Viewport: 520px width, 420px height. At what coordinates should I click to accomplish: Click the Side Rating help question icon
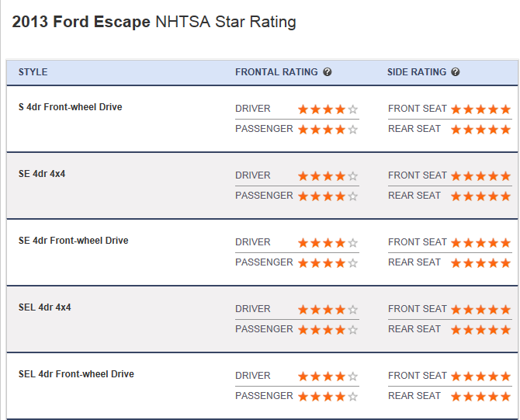456,72
